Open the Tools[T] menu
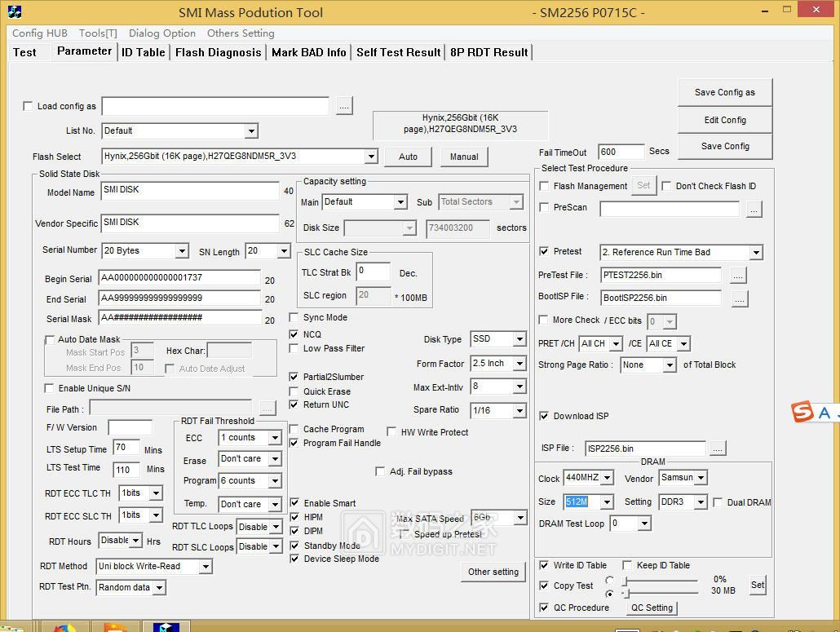The width and height of the screenshot is (840, 632). point(98,33)
